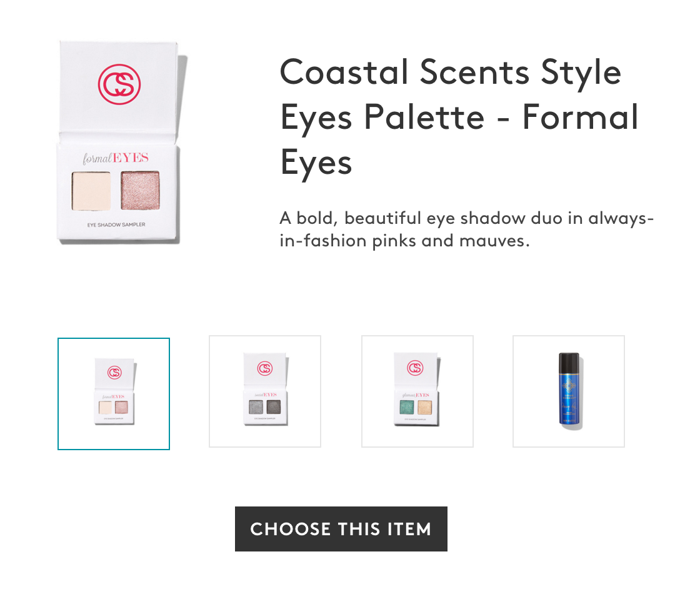Click the logo in the green palette thumbnail
This screenshot has width=700, height=589.
pos(415,368)
